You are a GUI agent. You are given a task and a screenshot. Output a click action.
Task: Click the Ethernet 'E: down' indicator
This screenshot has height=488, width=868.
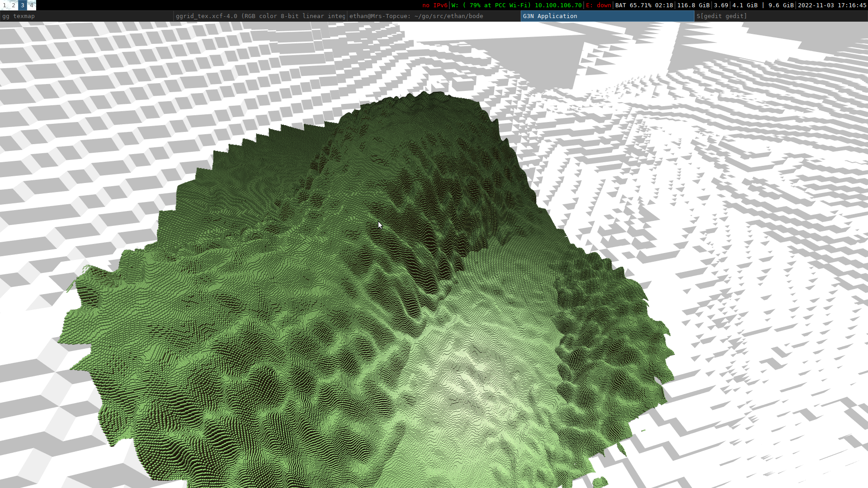(599, 5)
